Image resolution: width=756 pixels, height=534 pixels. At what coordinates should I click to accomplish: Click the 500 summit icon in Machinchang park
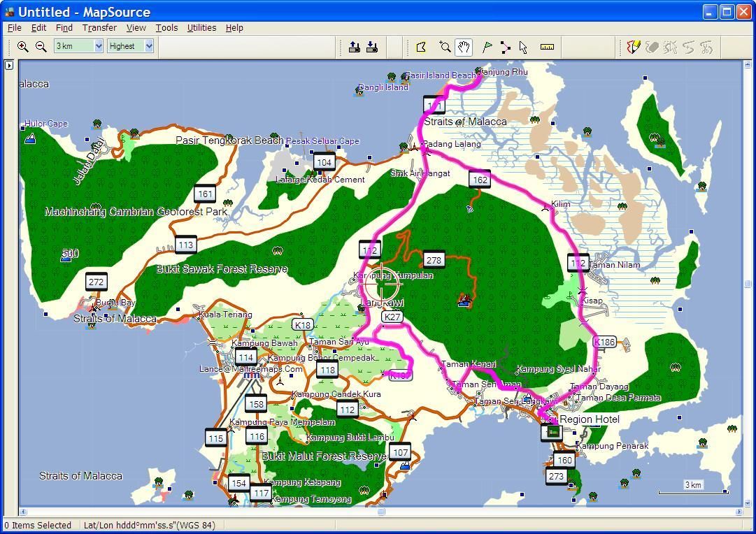[x=66, y=259]
